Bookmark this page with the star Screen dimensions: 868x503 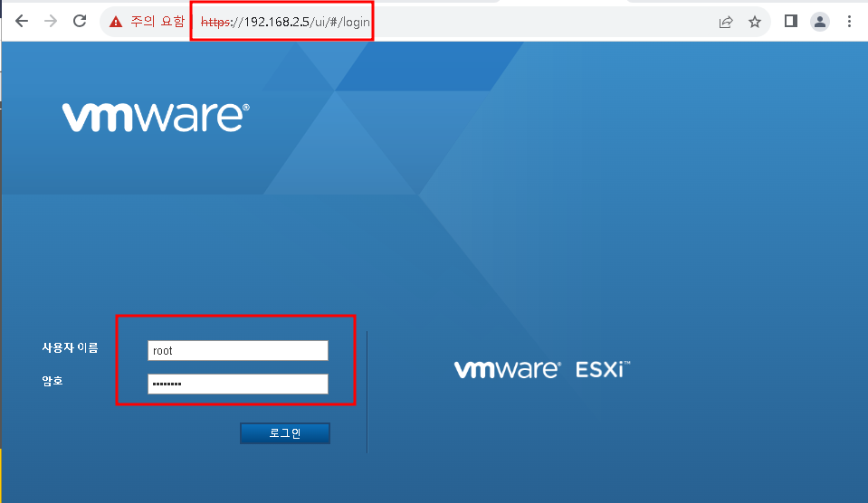point(755,22)
